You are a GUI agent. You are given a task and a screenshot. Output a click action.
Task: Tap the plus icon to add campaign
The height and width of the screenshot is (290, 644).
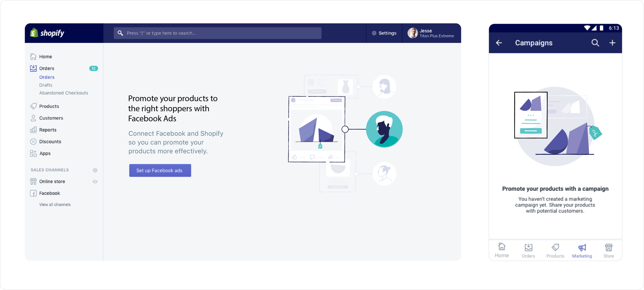612,43
